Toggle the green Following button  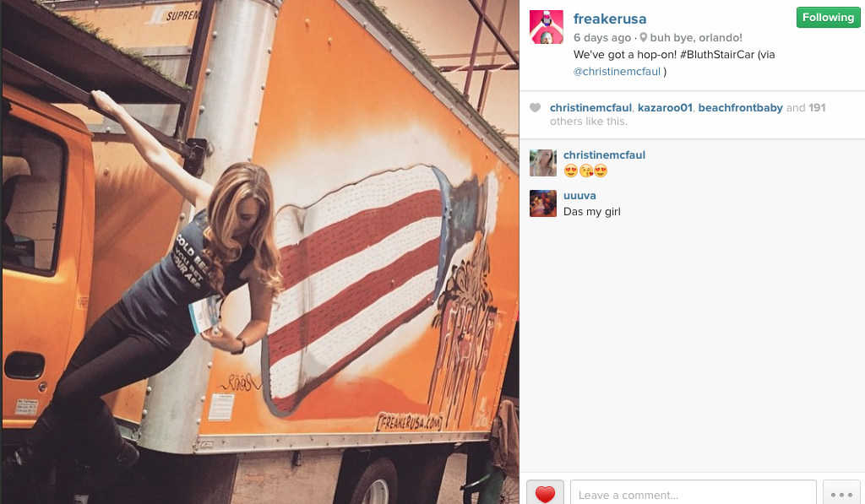tap(828, 18)
